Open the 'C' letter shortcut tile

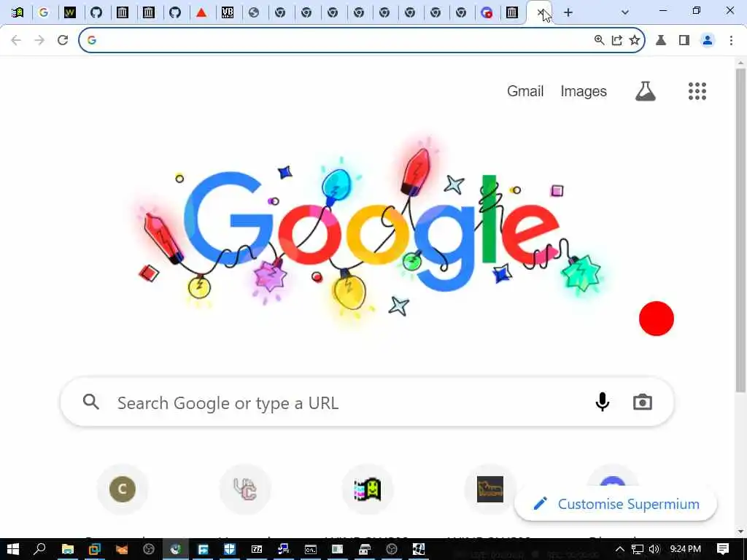123,489
